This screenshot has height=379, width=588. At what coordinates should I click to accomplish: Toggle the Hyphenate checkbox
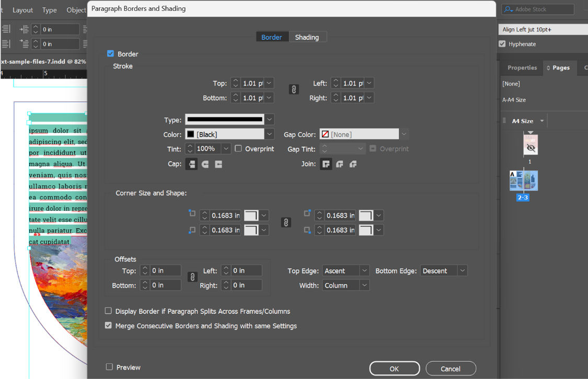pos(502,44)
